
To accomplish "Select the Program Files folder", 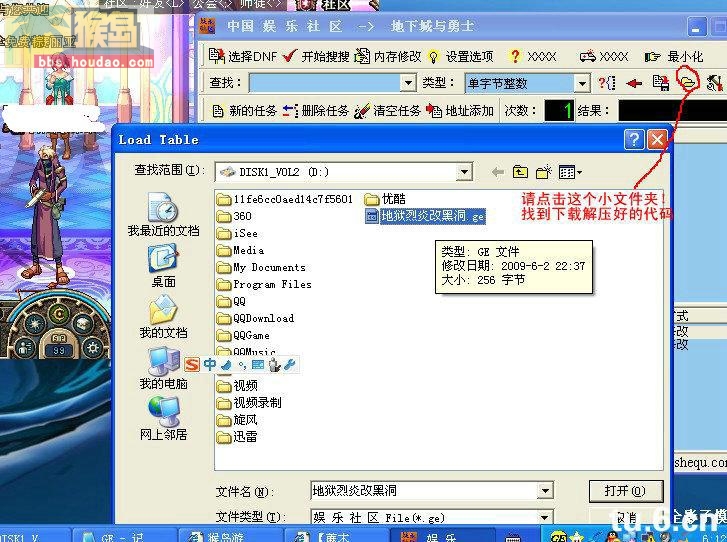I will [x=264, y=284].
